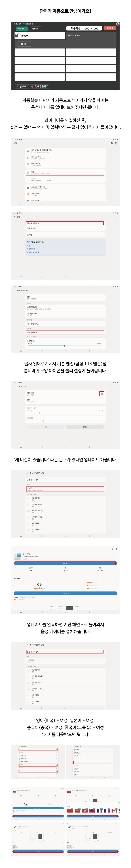
Task: Click the back arrow beside 글자 읽어주기 title
Action: point(14,386)
